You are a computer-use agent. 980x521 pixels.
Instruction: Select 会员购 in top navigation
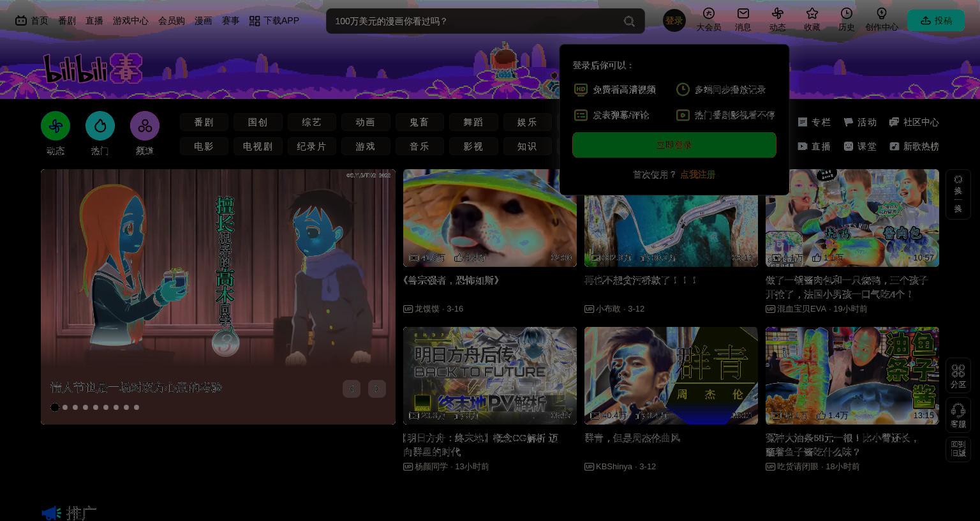pos(172,21)
